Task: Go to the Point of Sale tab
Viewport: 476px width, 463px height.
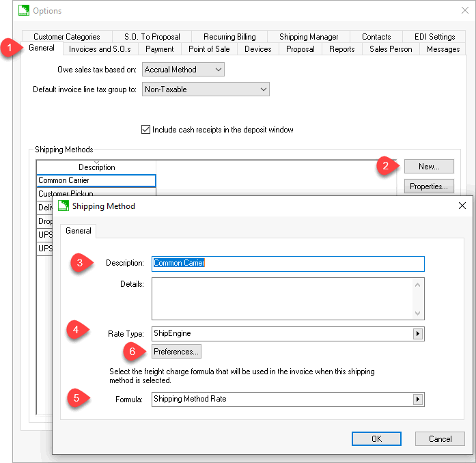Action: coord(210,49)
